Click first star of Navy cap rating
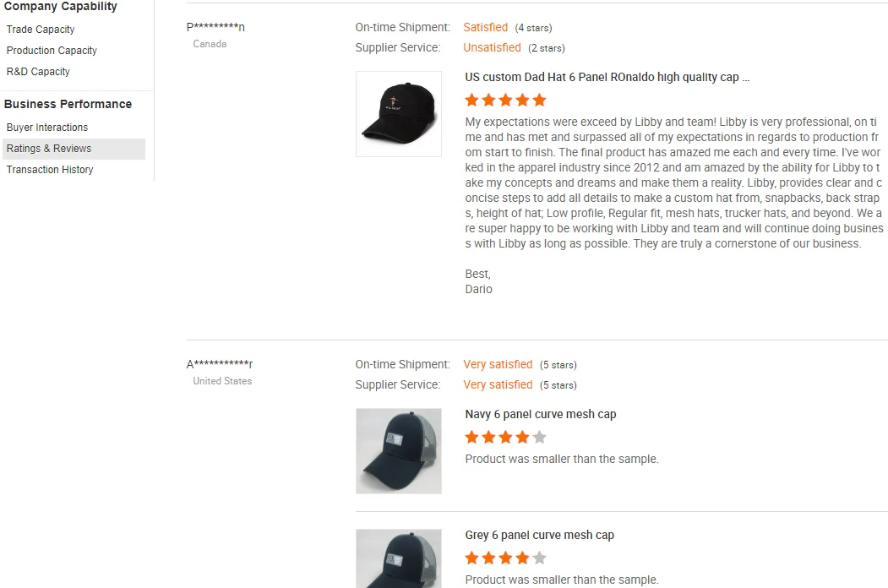888x588 pixels. click(x=471, y=438)
